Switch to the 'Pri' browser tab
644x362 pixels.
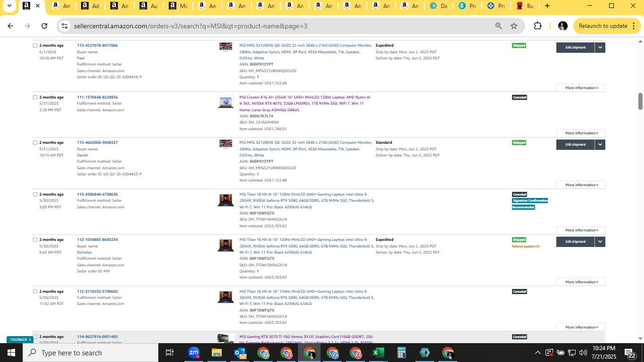point(467,6)
